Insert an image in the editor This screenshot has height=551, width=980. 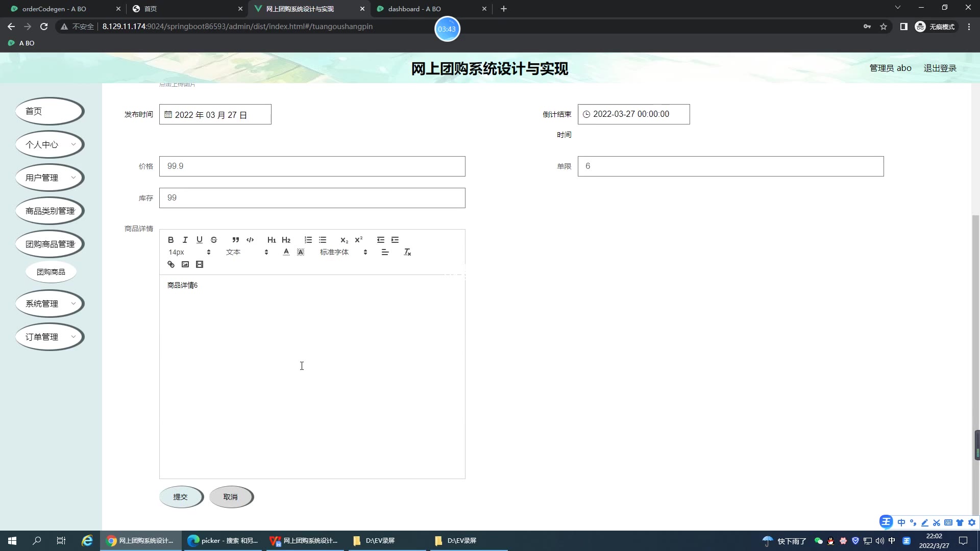[185, 264]
